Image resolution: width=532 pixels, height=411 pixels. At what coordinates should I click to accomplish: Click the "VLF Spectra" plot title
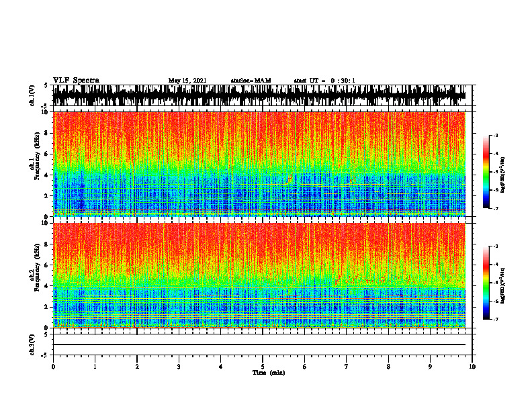[x=76, y=81]
